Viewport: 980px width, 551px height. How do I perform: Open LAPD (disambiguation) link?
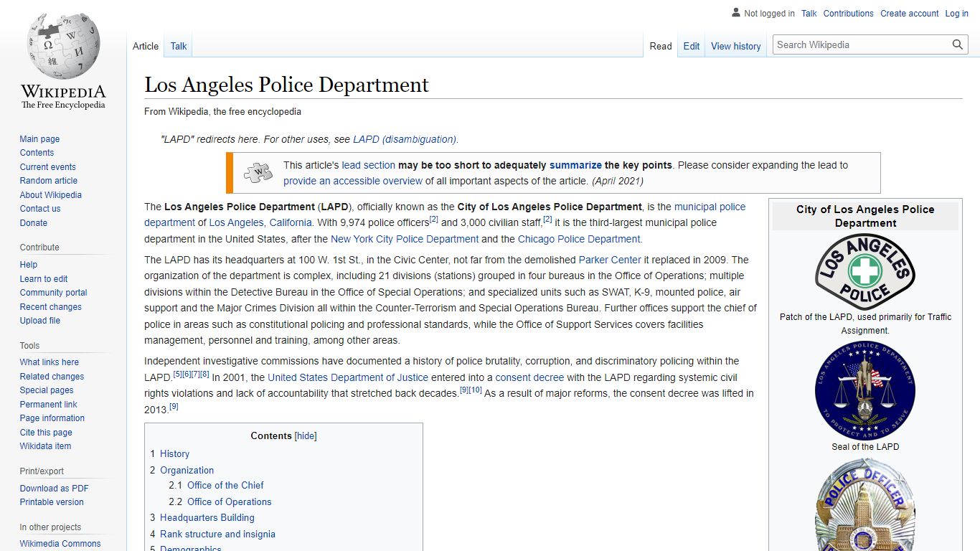tap(405, 139)
